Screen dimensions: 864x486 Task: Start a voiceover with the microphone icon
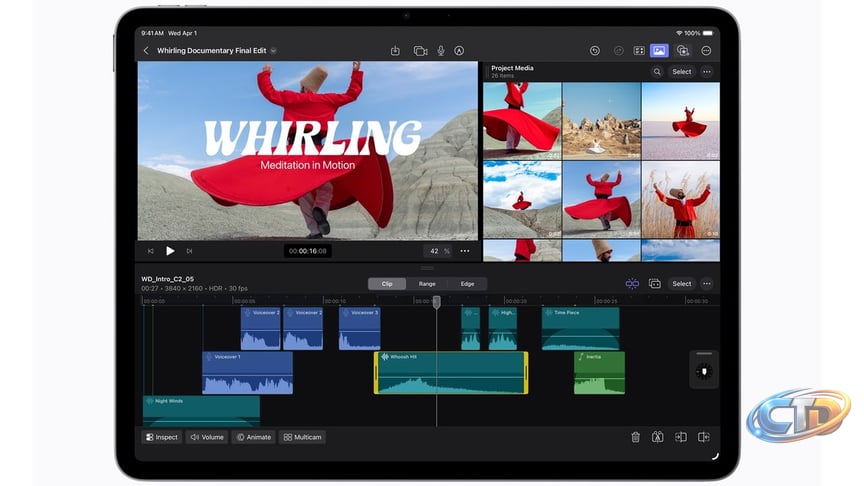click(440, 50)
